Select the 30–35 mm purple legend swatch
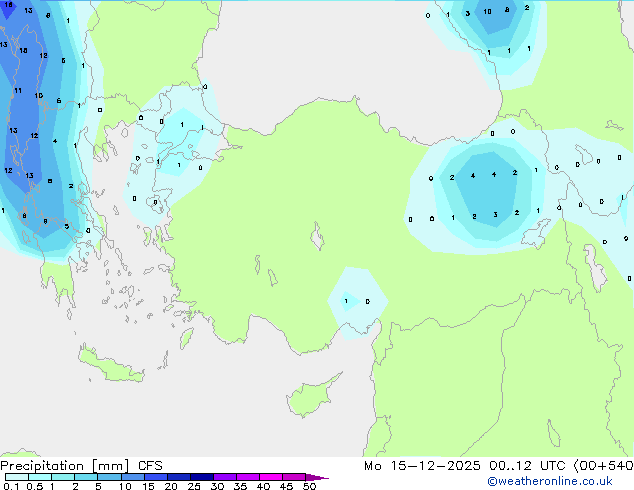634x490 pixels. (x=224, y=477)
